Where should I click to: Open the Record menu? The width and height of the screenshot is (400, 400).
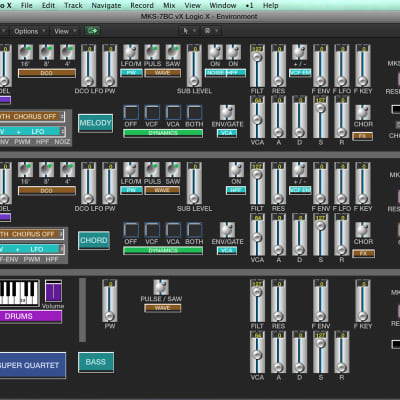[142, 5]
